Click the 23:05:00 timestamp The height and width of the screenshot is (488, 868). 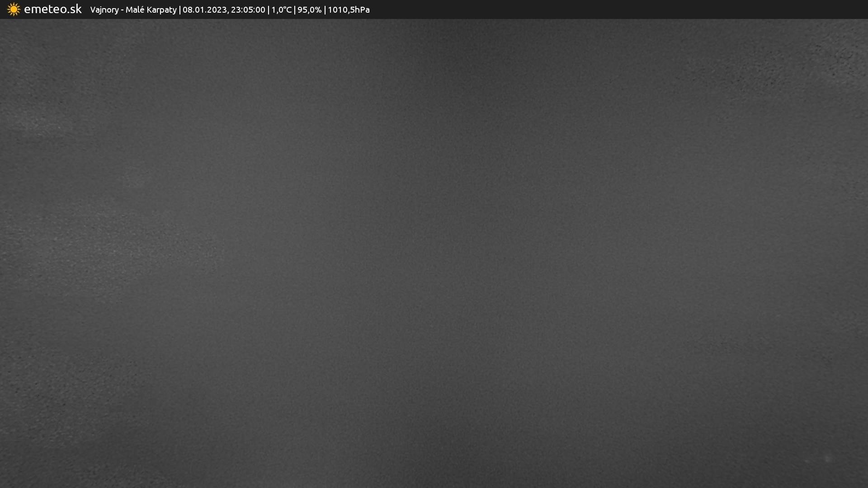[x=248, y=10]
